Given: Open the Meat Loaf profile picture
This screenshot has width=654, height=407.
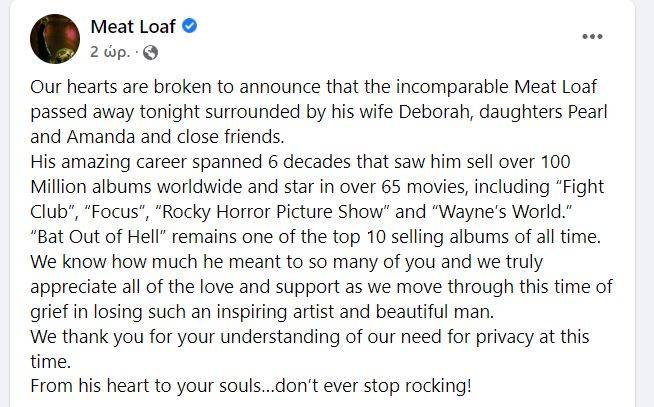Looking at the screenshot, I should 55,38.
